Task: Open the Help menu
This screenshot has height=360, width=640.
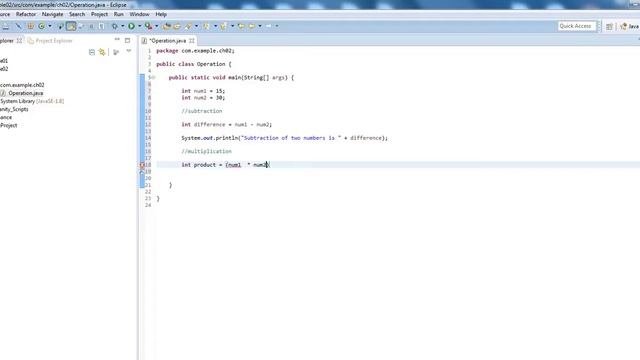Action: click(161, 14)
